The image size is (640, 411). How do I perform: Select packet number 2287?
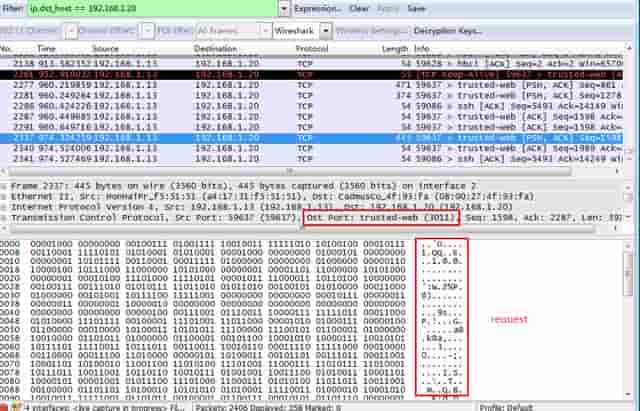[311, 117]
